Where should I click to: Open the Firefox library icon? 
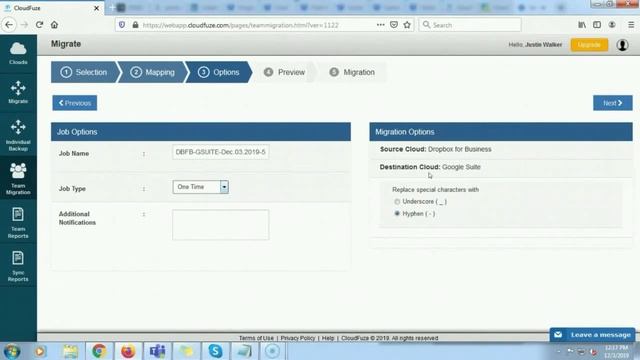tap(582, 25)
